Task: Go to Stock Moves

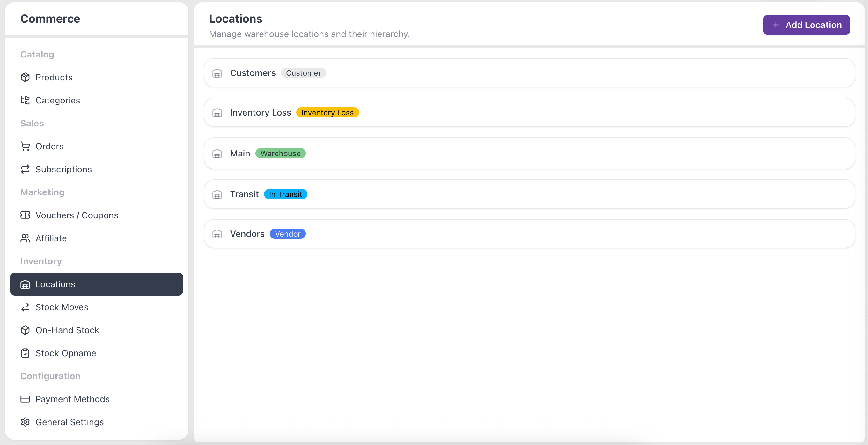Action: click(x=96, y=307)
